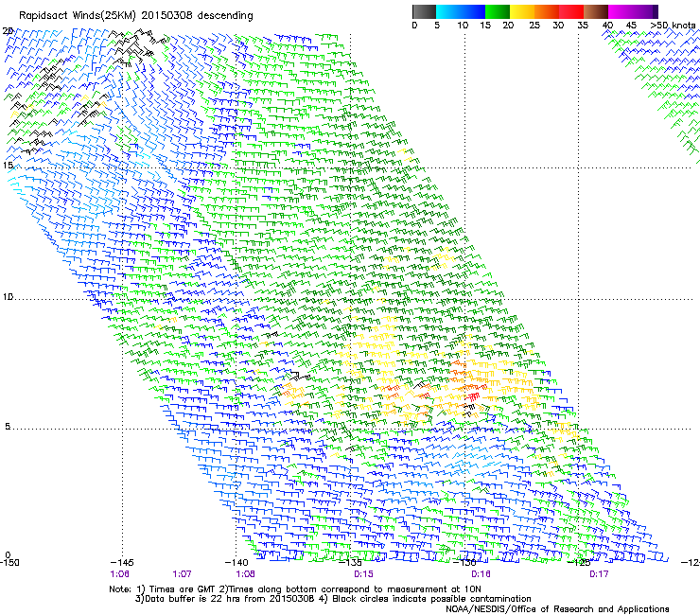This screenshot has width=700, height=615.
Task: Click the blue 10-15 knots legend swatch
Action: click(473, 11)
